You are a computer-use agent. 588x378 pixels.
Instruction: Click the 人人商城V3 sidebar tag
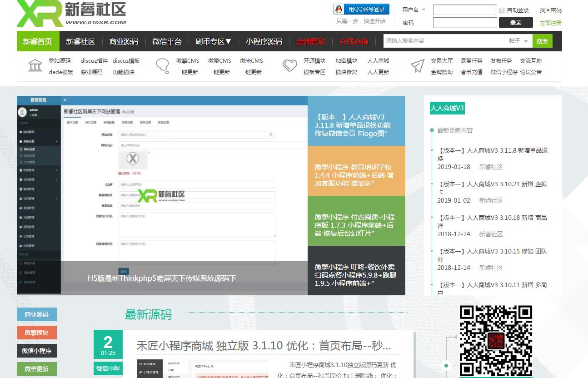[447, 108]
